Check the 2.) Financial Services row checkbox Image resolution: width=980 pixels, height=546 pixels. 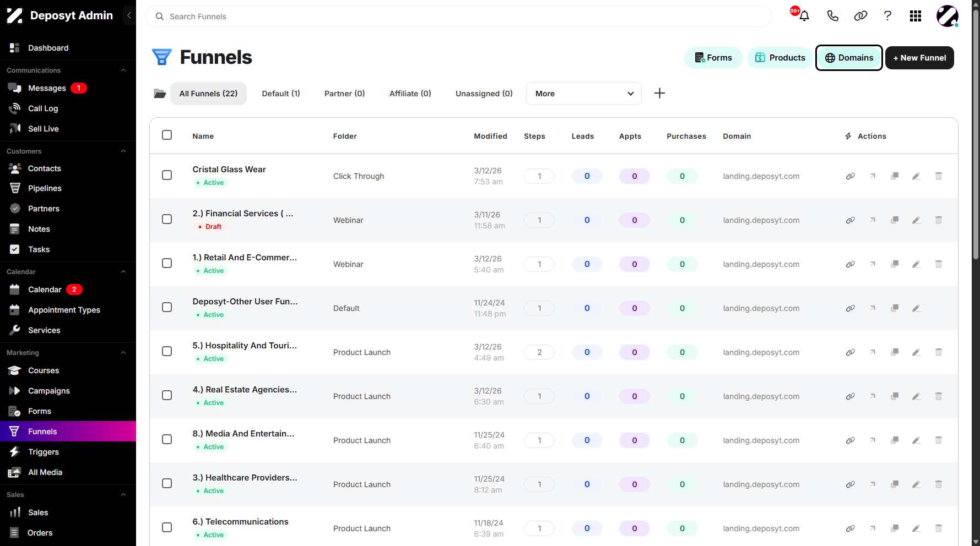pyautogui.click(x=167, y=219)
